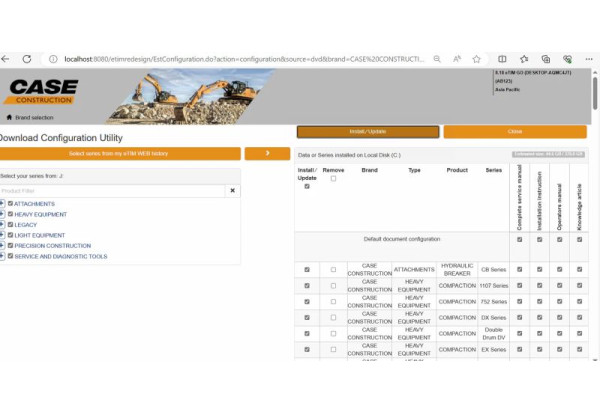
Task: Toggle the Install/Update header select-all checkbox
Action: (307, 186)
